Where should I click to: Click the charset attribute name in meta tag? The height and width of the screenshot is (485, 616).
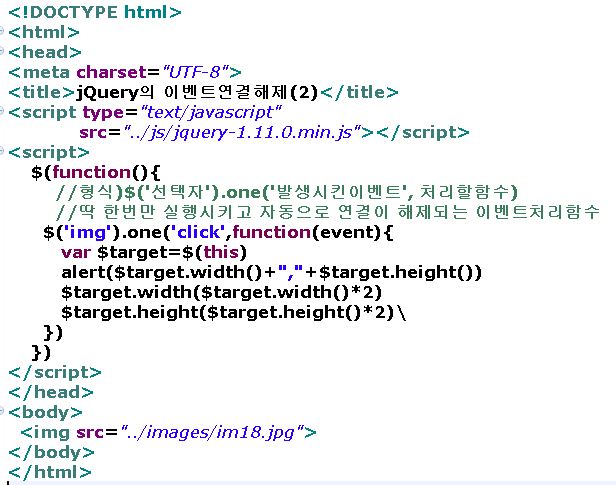[112, 72]
